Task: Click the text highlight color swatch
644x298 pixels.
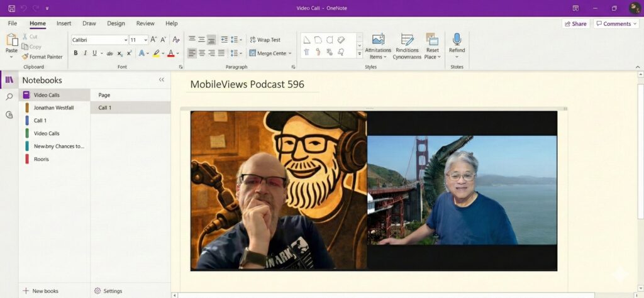Action: pos(155,53)
